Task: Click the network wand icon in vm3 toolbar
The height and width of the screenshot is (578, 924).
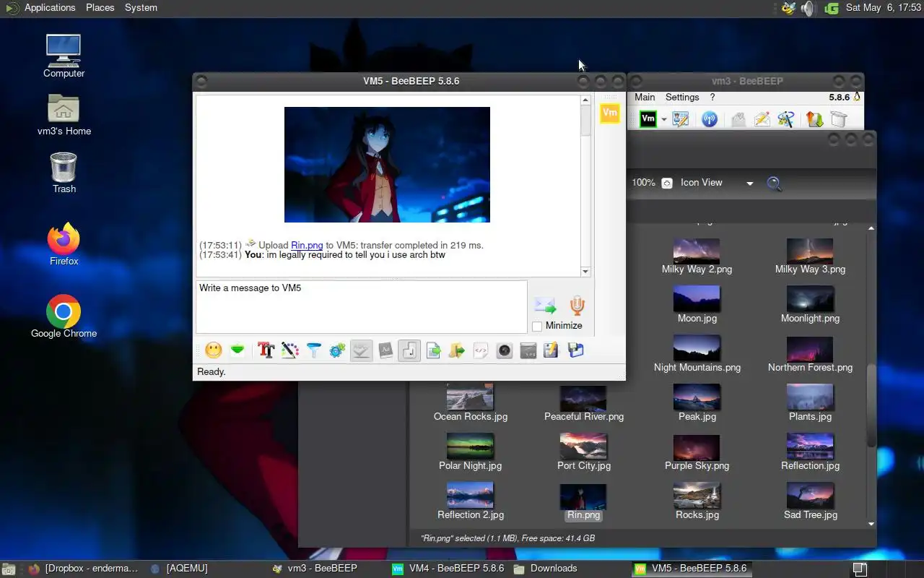Action: coord(785,119)
